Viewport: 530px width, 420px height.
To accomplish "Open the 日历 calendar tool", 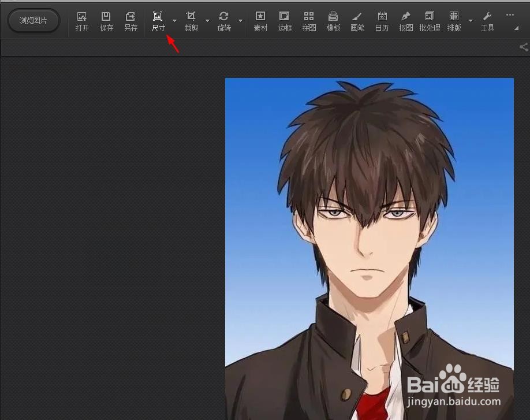I will coord(382,21).
